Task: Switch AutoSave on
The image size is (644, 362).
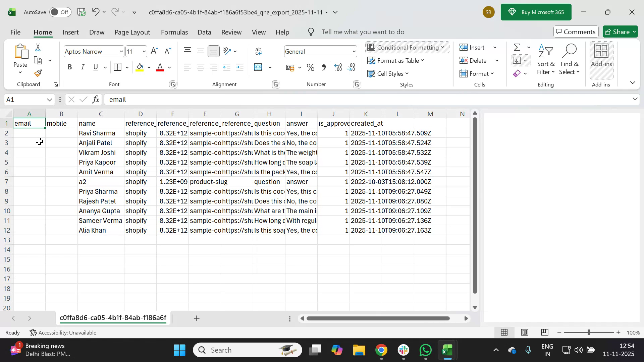Action: (60, 12)
